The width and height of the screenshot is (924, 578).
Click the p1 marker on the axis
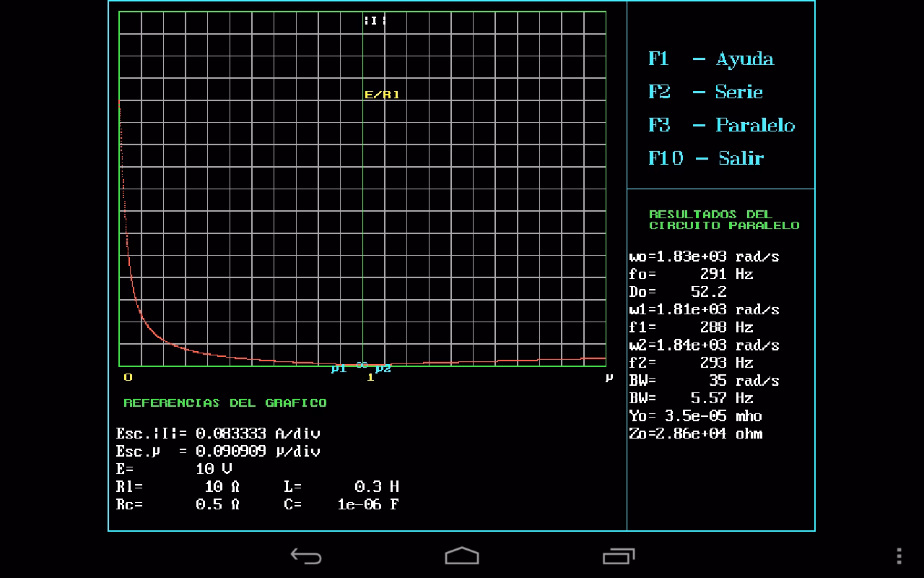pyautogui.click(x=339, y=369)
